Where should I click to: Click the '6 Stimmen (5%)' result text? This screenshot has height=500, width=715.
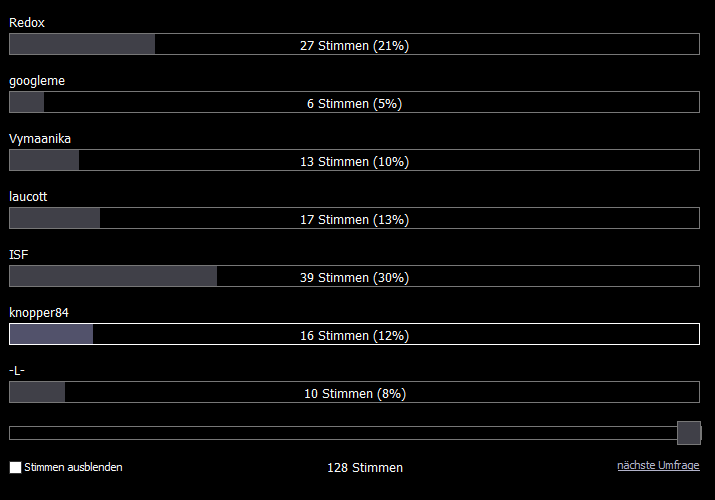354,103
